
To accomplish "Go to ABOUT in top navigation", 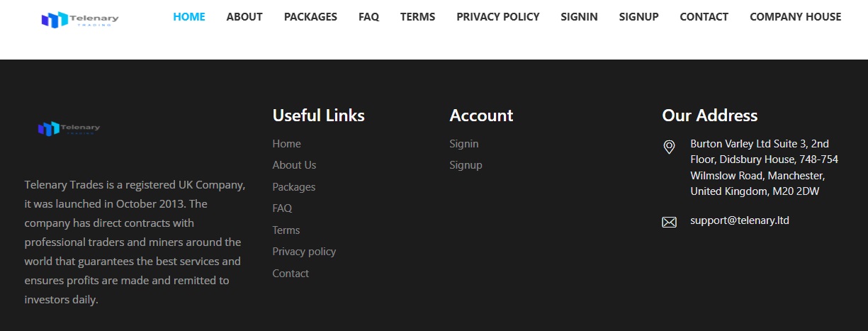I will 244,17.
